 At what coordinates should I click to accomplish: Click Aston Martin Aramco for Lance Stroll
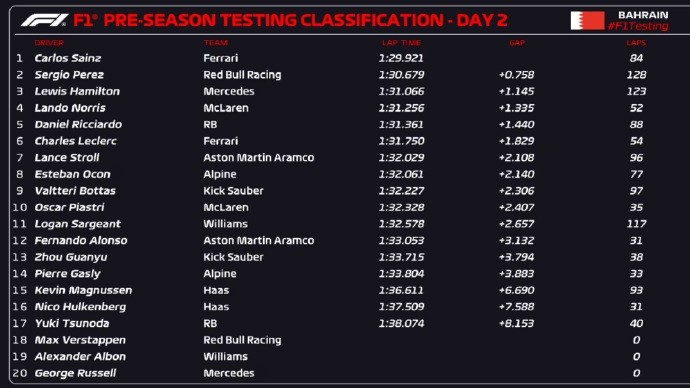(259, 157)
